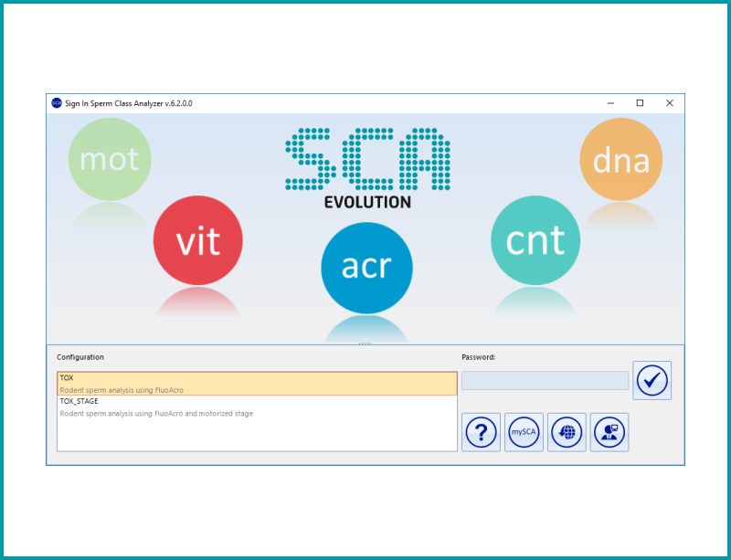The height and width of the screenshot is (560, 731).
Task: Click the red vit module circle
Action: click(198, 240)
